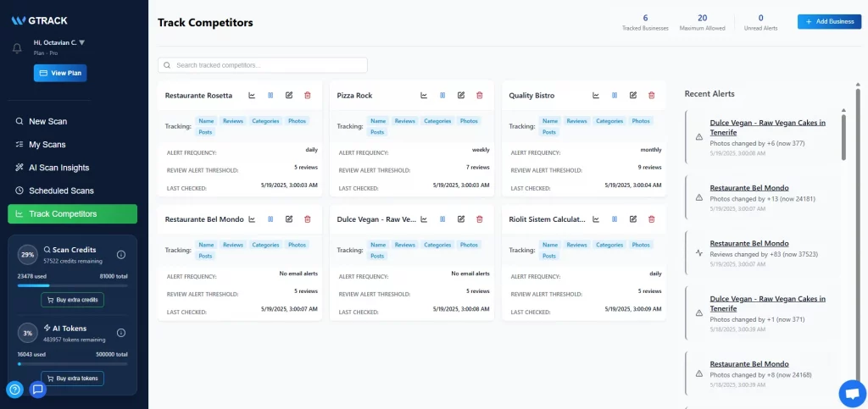The height and width of the screenshot is (409, 868).
Task: Open Restaurante Bel Mondo reviews +83 alert
Action: 749,244
